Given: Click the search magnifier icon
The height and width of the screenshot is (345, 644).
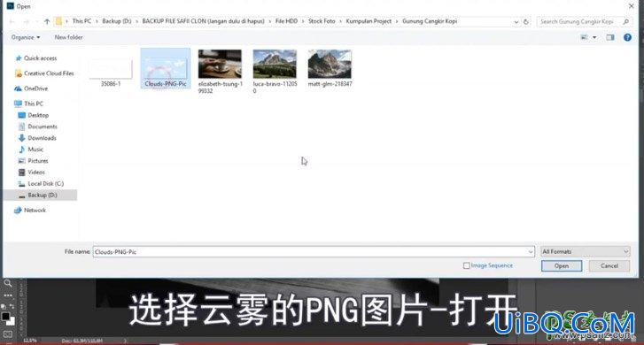Looking at the screenshot, I should (626, 21).
